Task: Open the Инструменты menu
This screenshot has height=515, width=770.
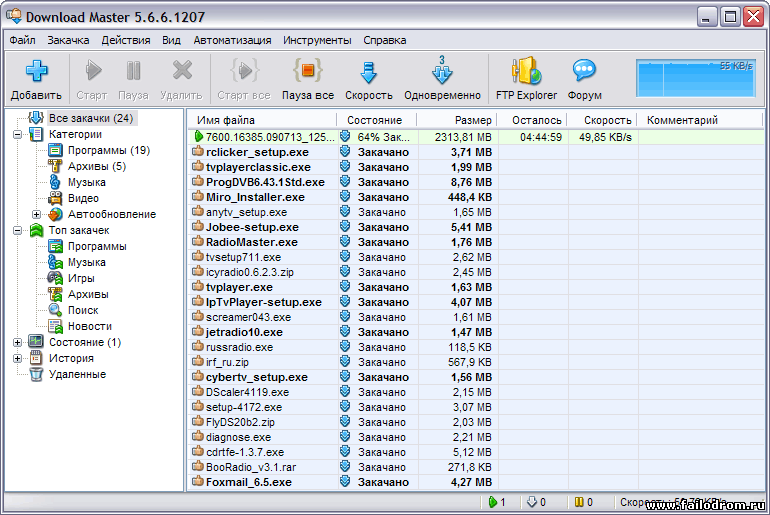Action: 317,40
